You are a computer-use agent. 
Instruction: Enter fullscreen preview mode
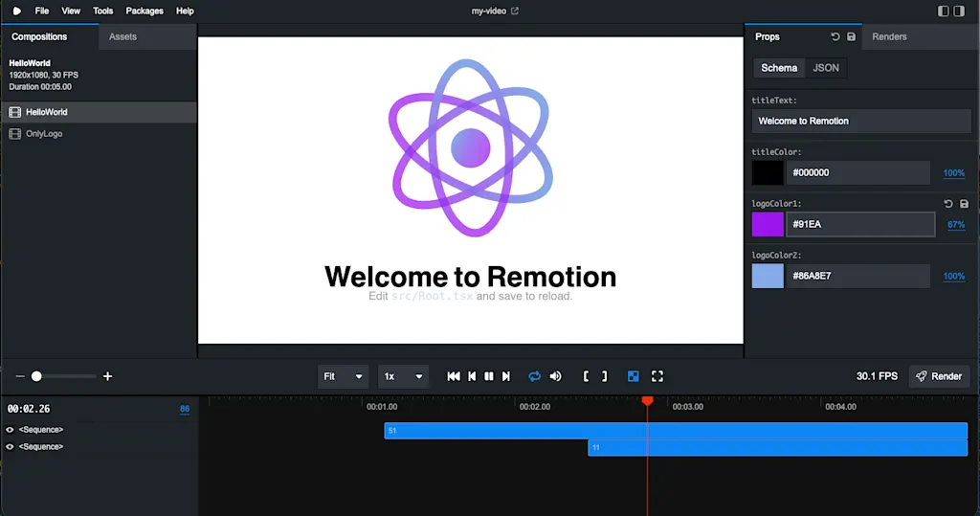pyautogui.click(x=657, y=376)
